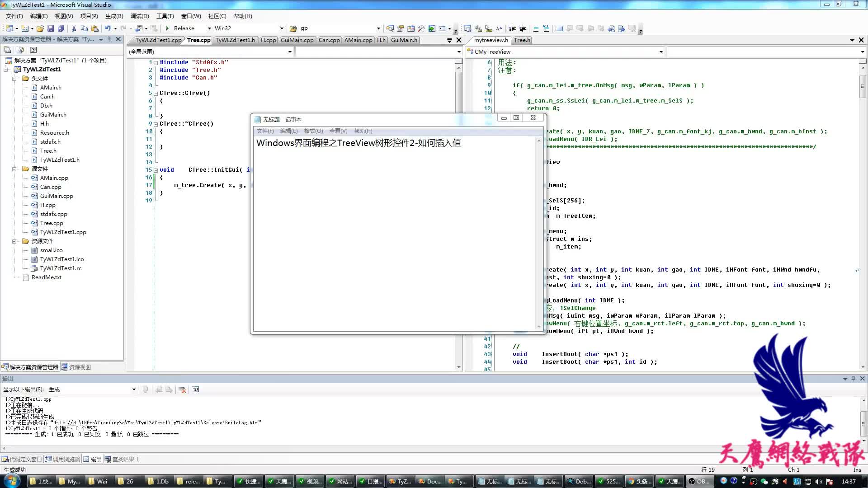The width and height of the screenshot is (868, 488).
Task: Open notepad's 格式(O) menu
Action: coord(313,131)
